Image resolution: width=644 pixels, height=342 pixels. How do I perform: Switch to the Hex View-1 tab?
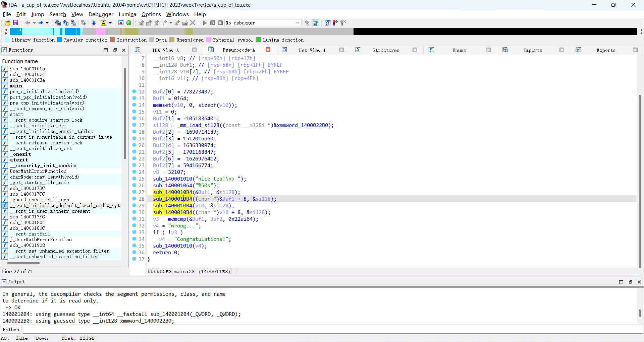click(x=312, y=50)
